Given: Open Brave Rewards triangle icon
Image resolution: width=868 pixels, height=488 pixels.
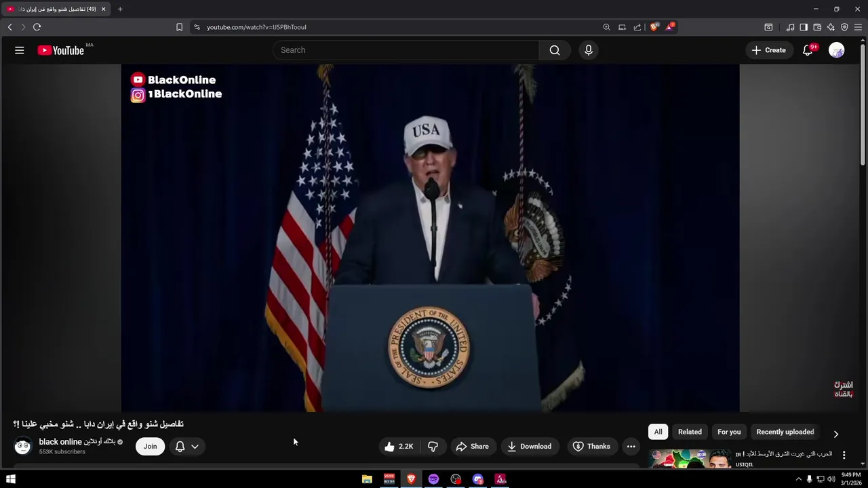Looking at the screenshot, I should point(669,27).
